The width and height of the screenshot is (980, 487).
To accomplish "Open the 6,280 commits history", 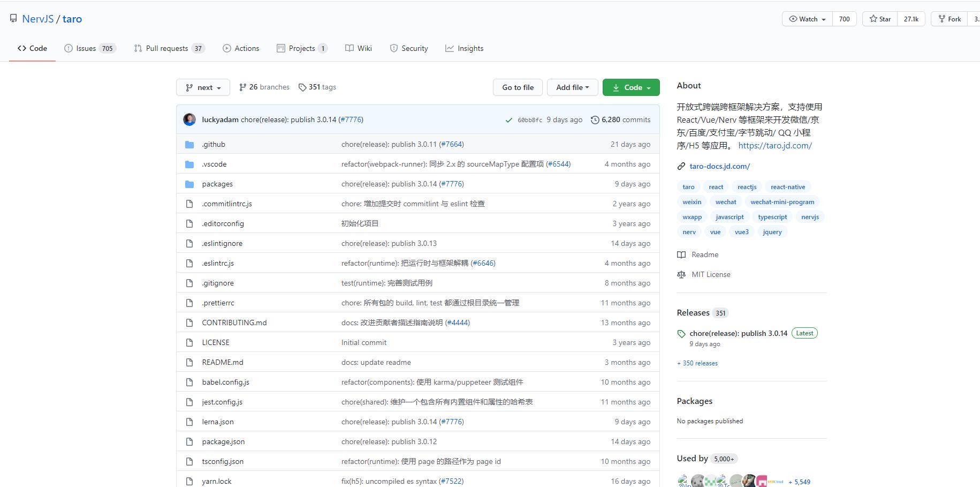I will (621, 120).
